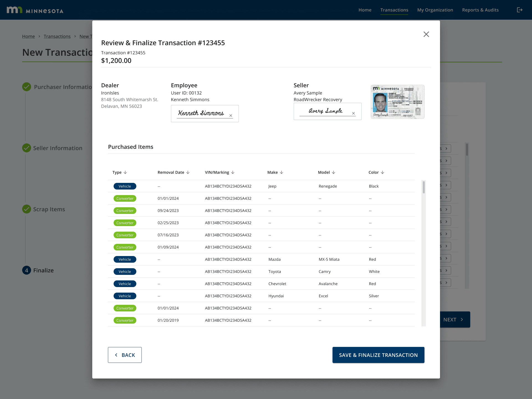Open Reports & Audits nav item
The height and width of the screenshot is (399, 532).
point(480,10)
